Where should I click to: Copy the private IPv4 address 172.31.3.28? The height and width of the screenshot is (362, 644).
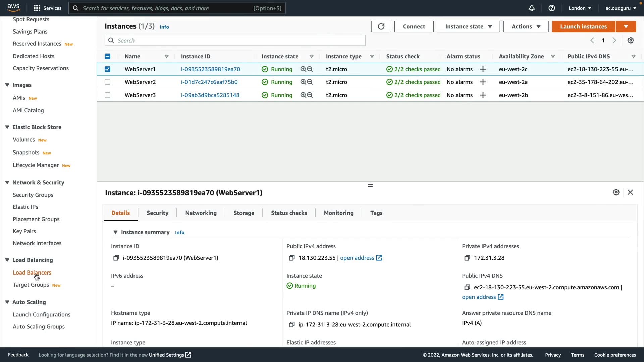[467, 258]
